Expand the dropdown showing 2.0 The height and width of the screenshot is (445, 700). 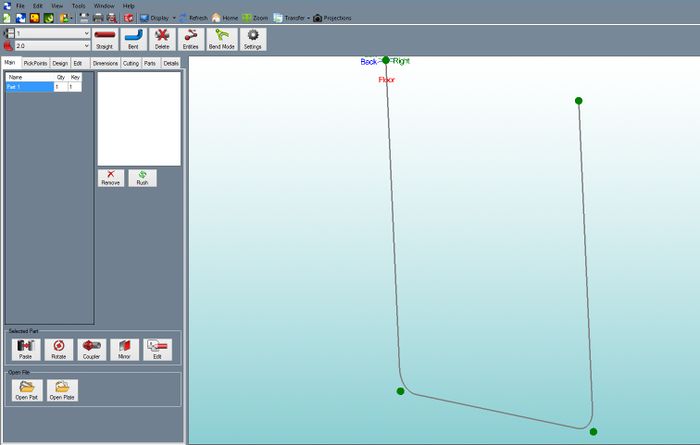[87, 46]
